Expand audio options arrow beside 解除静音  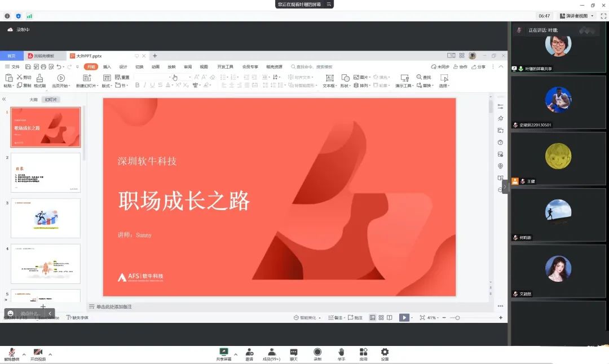[x=24, y=354]
